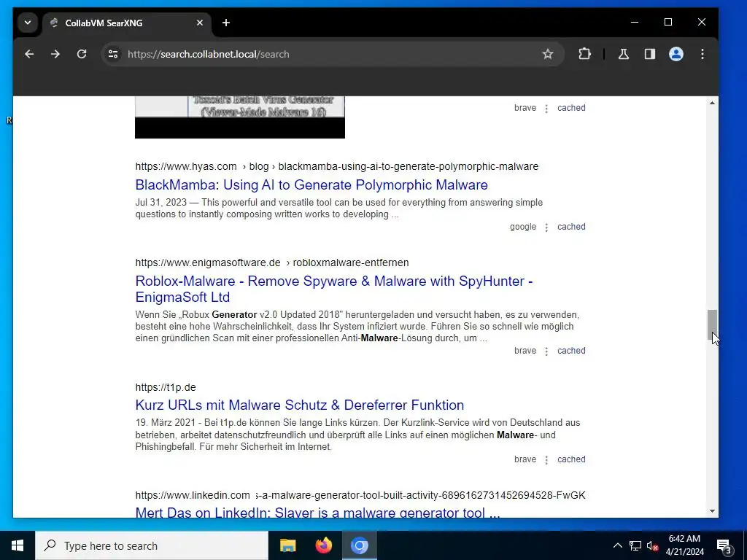The width and height of the screenshot is (747, 560).
Task: Open the BlackMamba polymorphic malware result
Action: coord(311,184)
